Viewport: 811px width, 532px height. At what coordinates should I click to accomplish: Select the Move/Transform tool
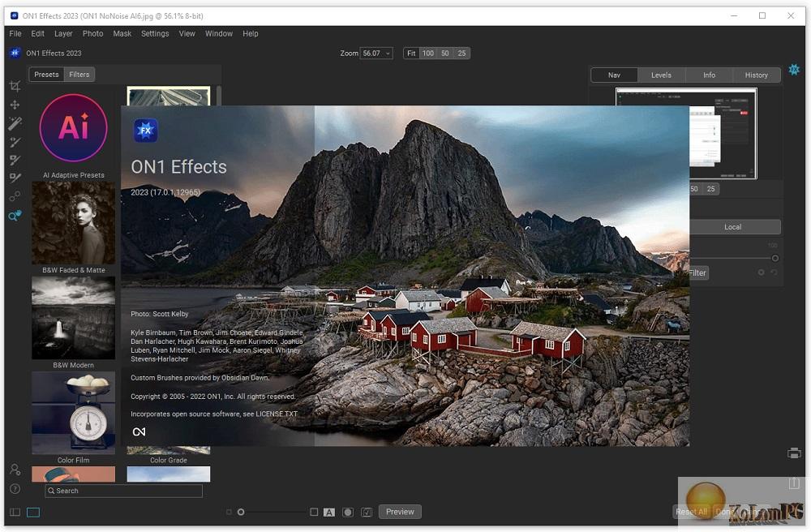point(15,105)
